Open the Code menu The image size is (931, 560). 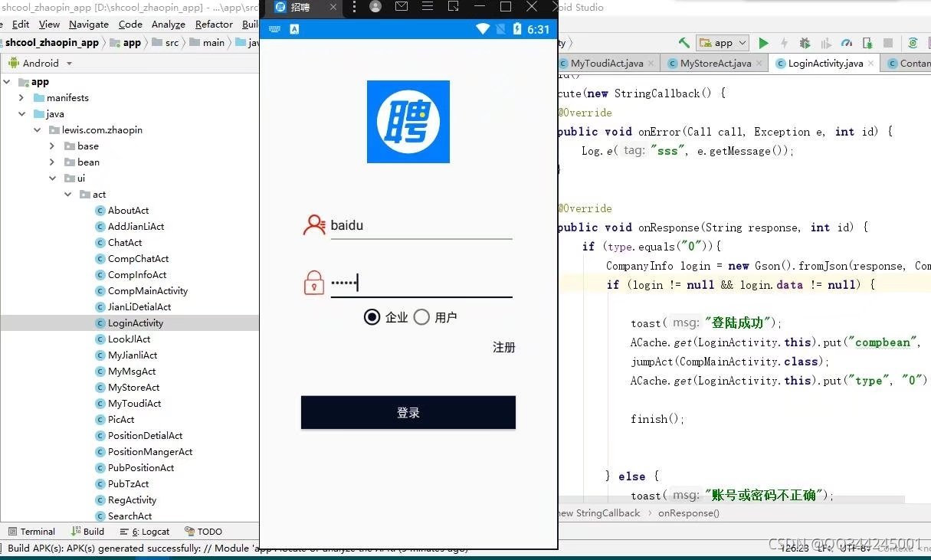[130, 25]
